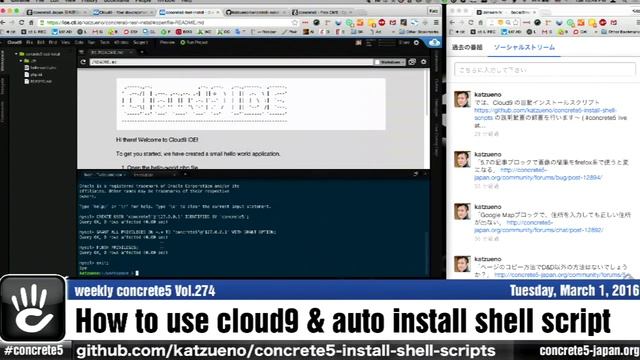This screenshot has width=640, height=360.
Task: Open the Find menu in Cloud9
Action: click(x=53, y=42)
